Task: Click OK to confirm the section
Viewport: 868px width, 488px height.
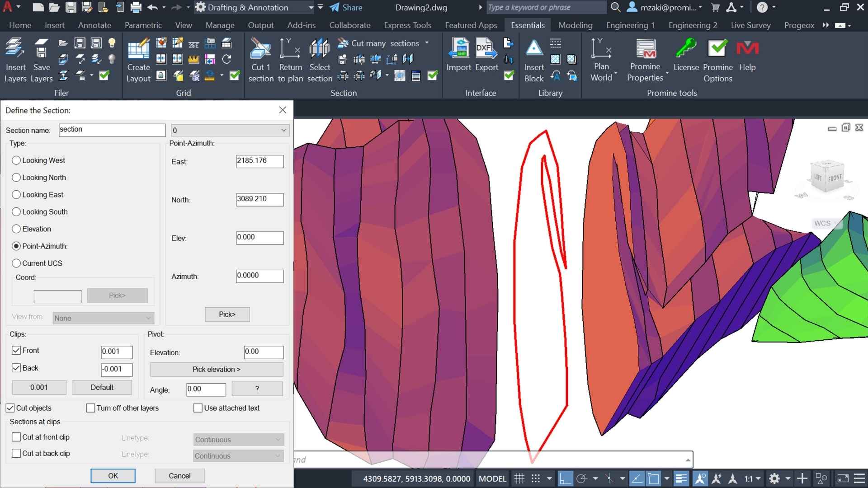Action: [113, 476]
